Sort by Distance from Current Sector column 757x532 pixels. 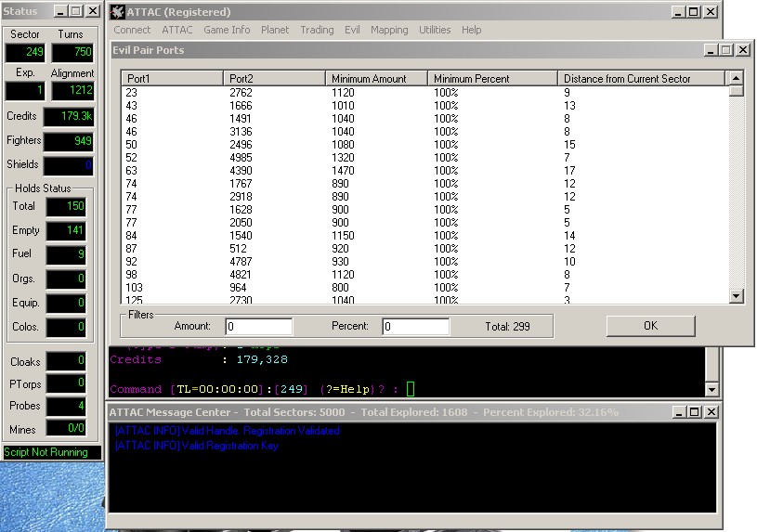(641, 79)
